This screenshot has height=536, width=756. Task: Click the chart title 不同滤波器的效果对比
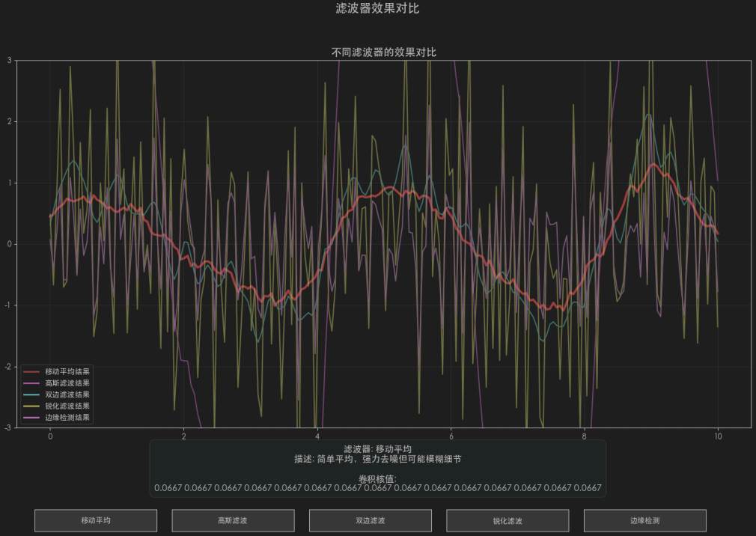pos(384,52)
